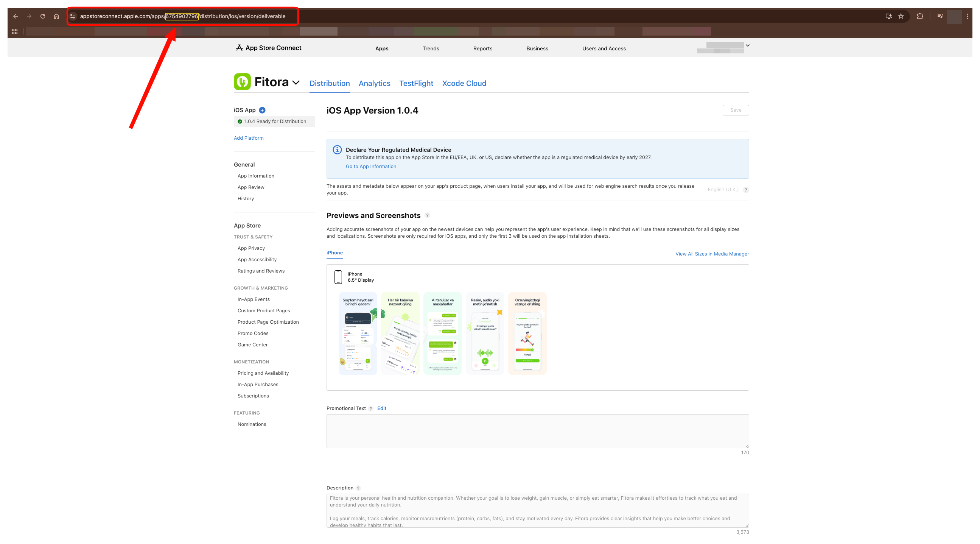The width and height of the screenshot is (980, 544).
Task: Open View All Sizes in Media Manager
Action: [712, 254]
